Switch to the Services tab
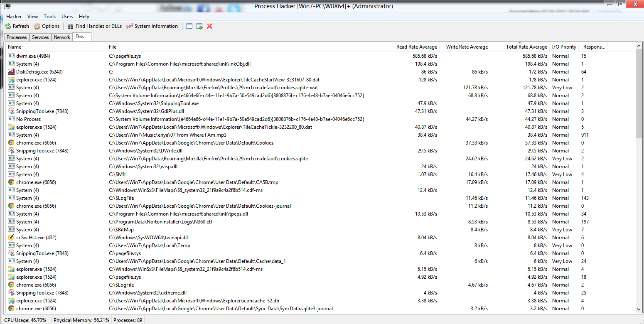The height and width of the screenshot is (324, 644). pos(40,37)
